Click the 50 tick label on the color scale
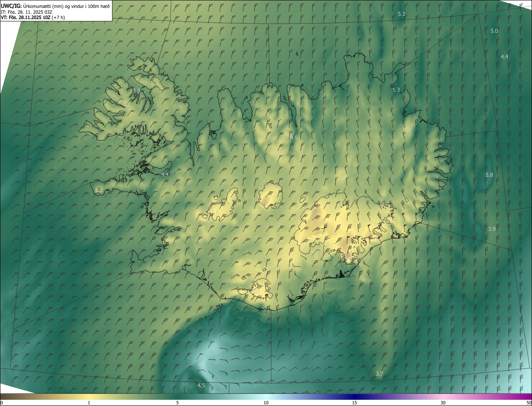 (x=528, y=403)
